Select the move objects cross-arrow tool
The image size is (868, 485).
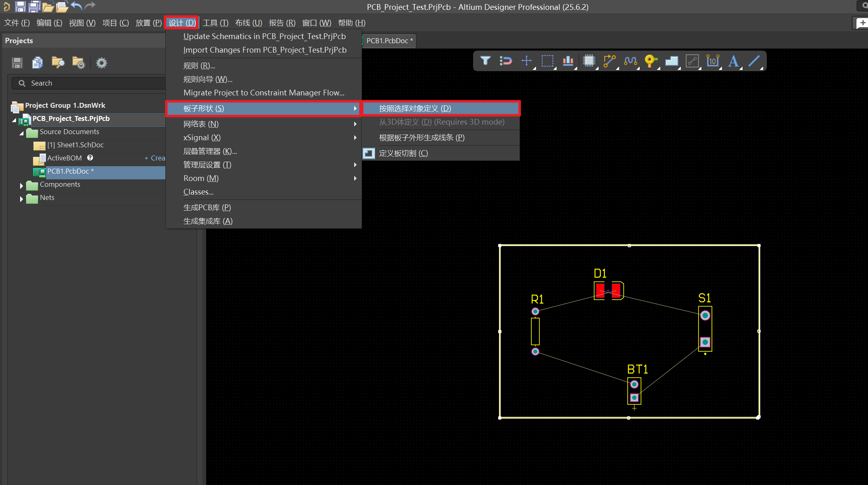(526, 61)
